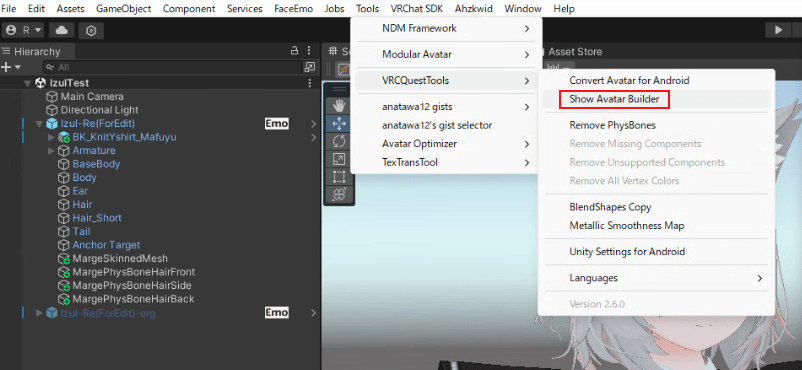The image size is (802, 370).
Task: Select Anchor Target object
Action: point(106,245)
